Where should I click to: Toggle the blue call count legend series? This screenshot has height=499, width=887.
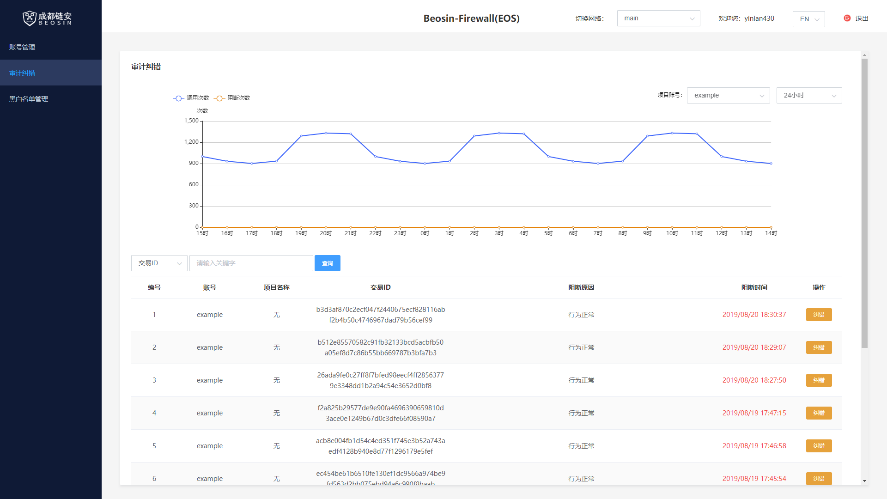coord(191,98)
